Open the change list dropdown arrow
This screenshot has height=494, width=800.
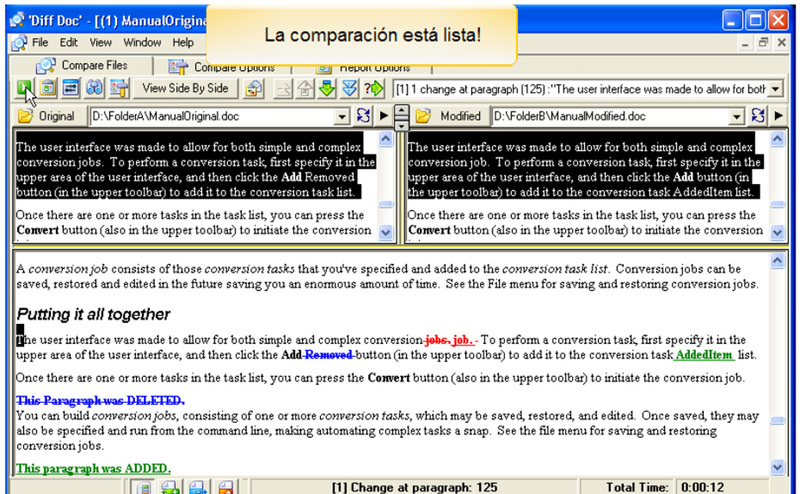776,89
